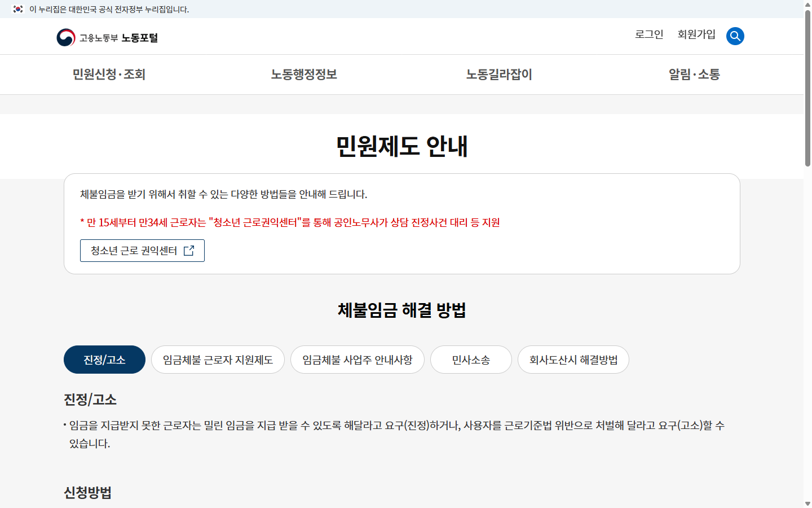This screenshot has height=508, width=812.
Task: Select the 회사도산시 해결방법 tab
Action: 573,360
